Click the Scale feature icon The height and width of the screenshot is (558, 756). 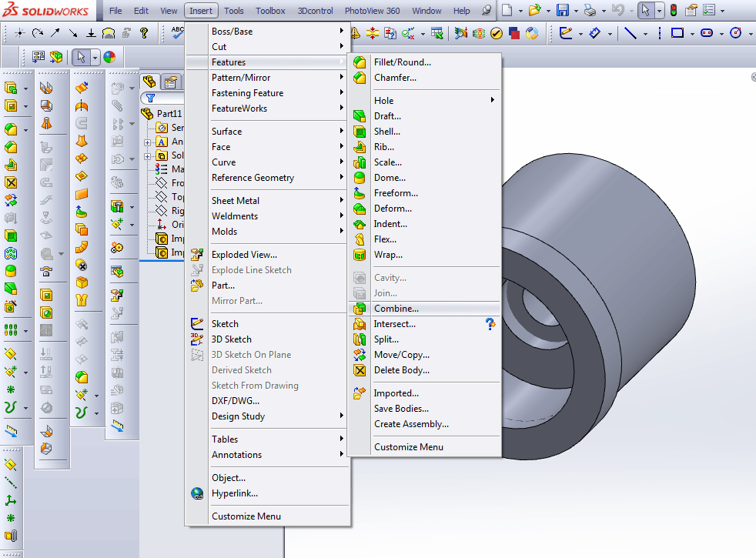(x=360, y=162)
